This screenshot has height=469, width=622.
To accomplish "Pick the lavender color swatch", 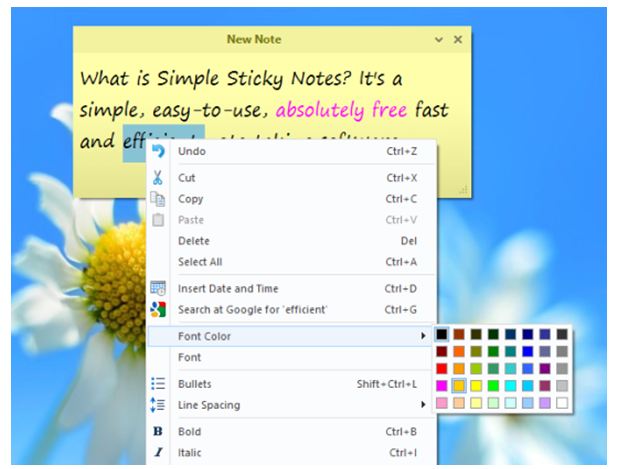I will (x=545, y=403).
